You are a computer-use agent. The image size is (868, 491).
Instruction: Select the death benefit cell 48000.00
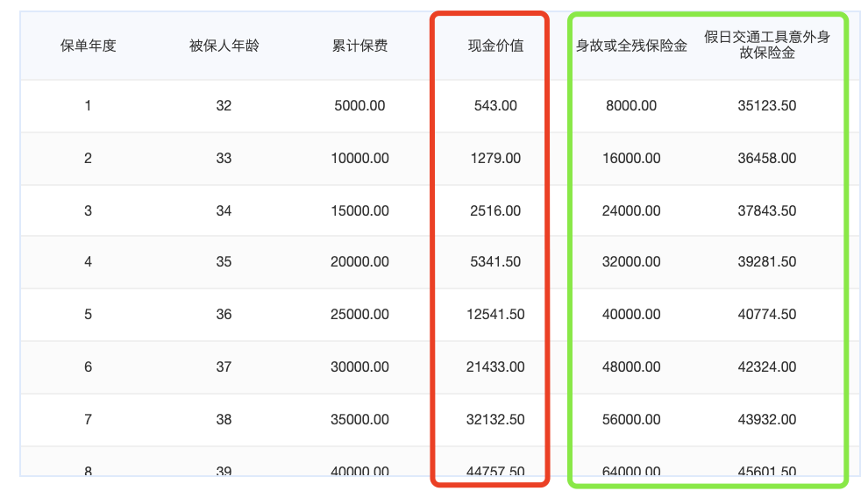click(631, 366)
